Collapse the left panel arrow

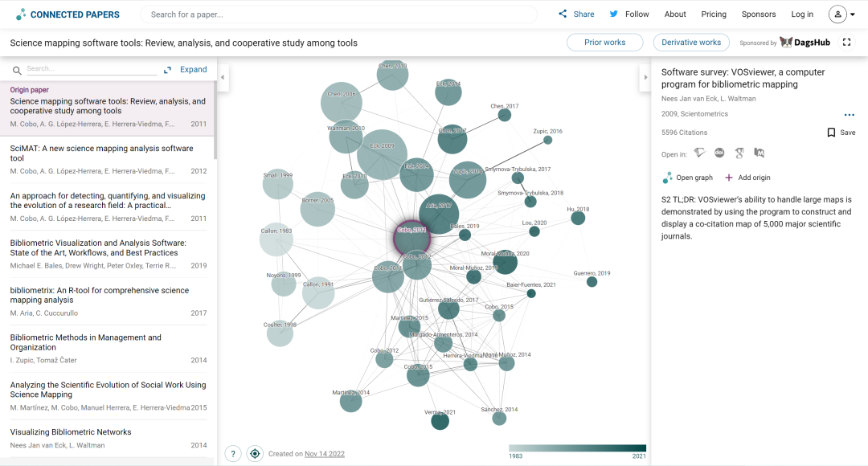pos(223,77)
